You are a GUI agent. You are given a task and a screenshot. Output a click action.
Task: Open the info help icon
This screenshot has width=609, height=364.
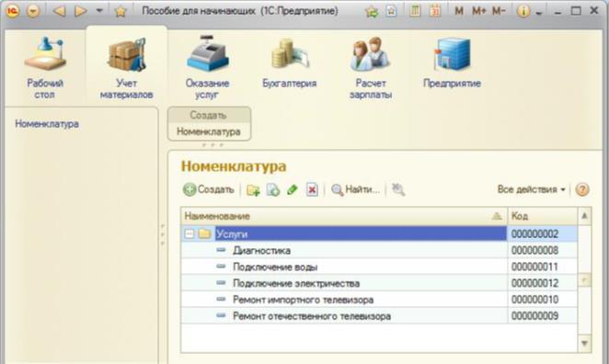[x=523, y=11]
